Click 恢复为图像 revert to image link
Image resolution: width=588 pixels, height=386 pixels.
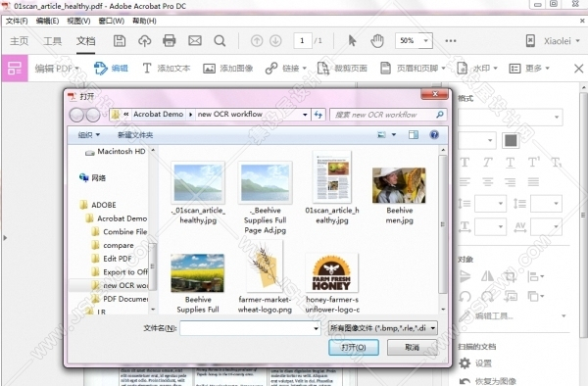(x=495, y=381)
